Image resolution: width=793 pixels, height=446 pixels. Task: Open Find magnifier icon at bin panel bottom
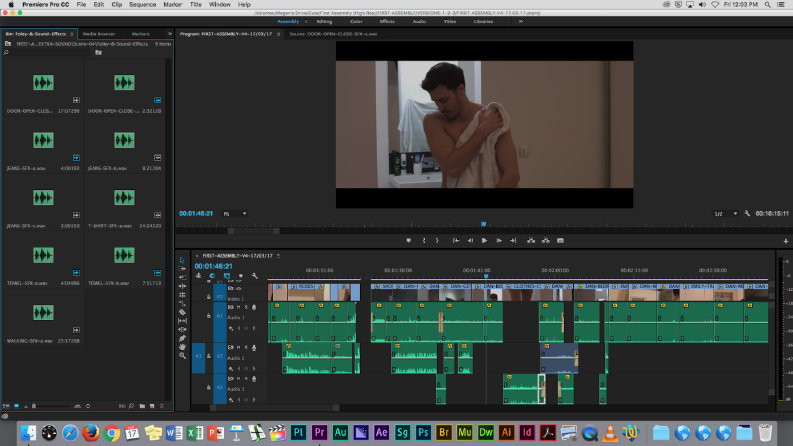pos(131,406)
